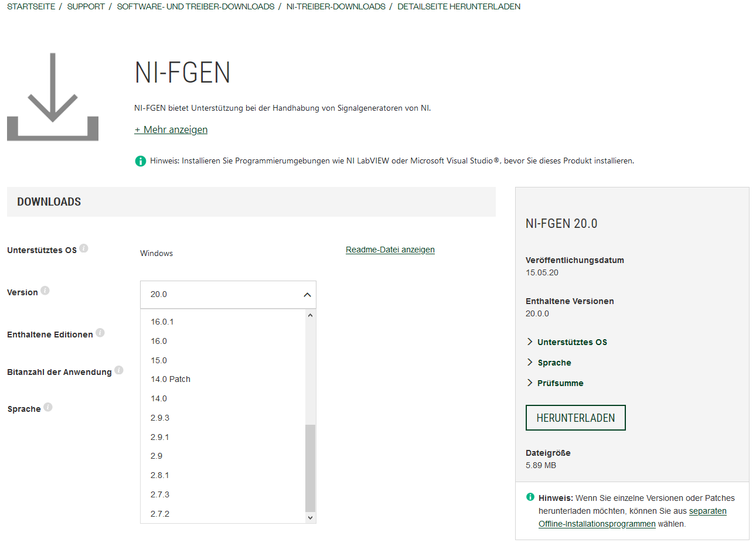Image resolution: width=756 pixels, height=546 pixels.
Task: Click the release date 15.05.20
Action: 542,272
